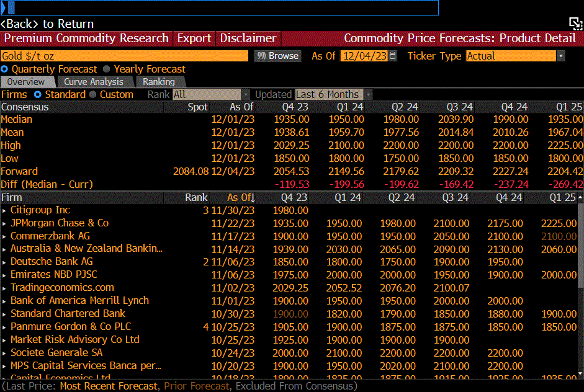The height and width of the screenshot is (392, 584).
Task: Select MPS Capital Services Banca per... firm
Action: pos(86,365)
